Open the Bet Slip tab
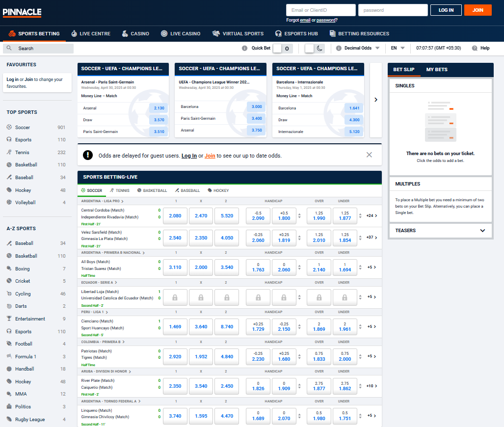Viewport: 504px width, 427px height. [404, 70]
